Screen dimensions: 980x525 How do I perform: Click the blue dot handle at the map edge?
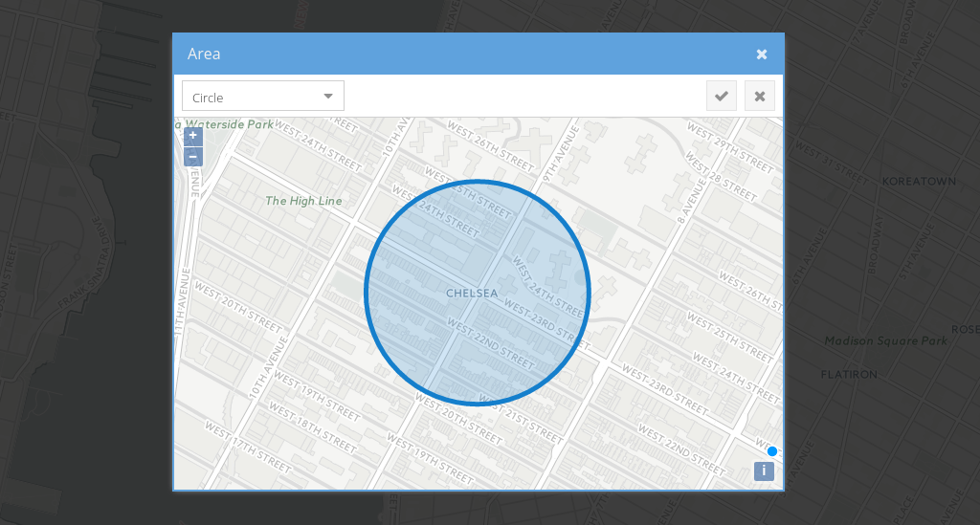point(772,451)
